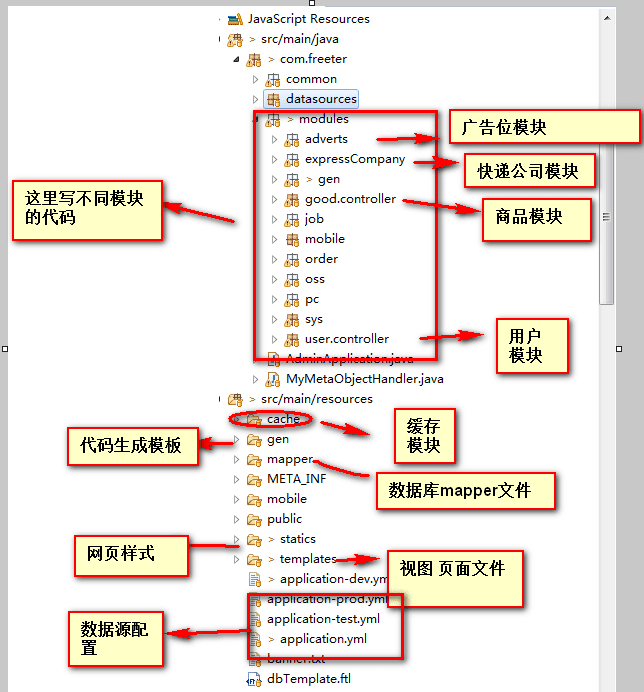
Task: Select the modules package label
Action: pos(324,119)
